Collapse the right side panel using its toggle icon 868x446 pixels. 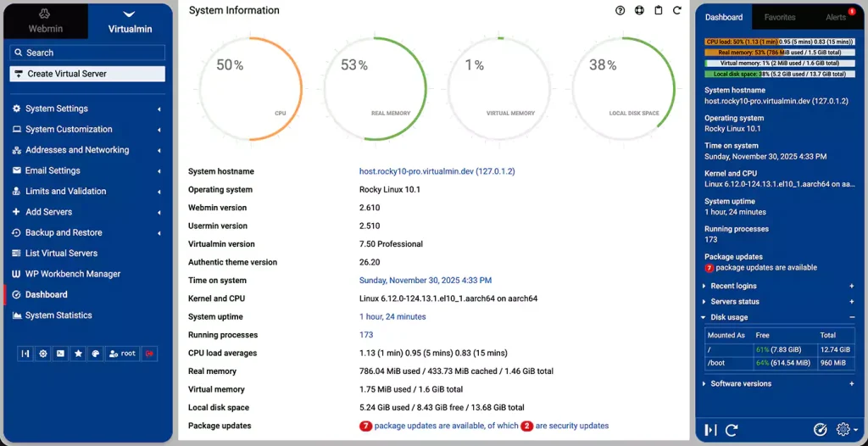(710, 430)
